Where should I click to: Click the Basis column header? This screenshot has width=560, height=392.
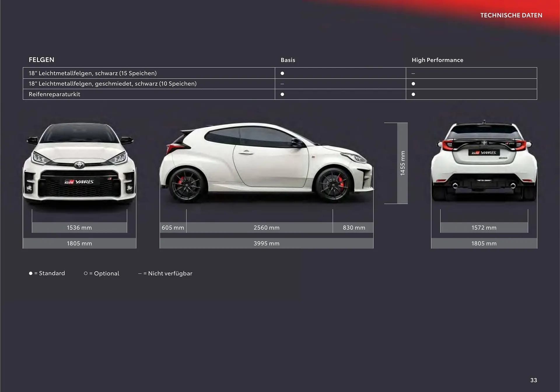point(288,60)
